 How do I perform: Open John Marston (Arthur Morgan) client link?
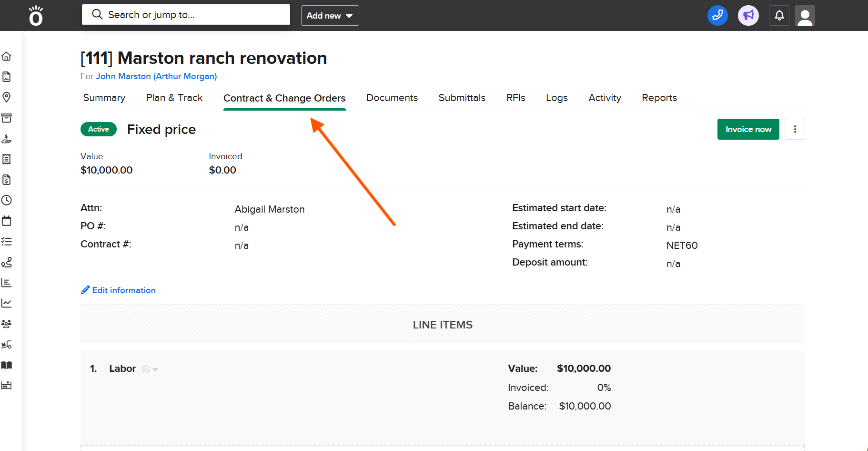click(x=156, y=76)
